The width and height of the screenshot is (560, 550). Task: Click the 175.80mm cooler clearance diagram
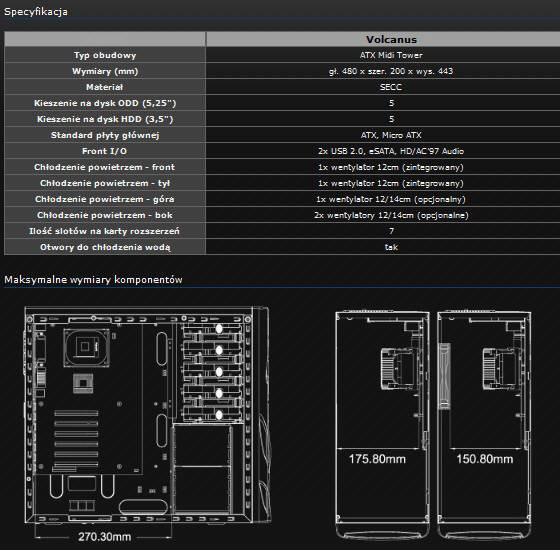pyautogui.click(x=382, y=425)
